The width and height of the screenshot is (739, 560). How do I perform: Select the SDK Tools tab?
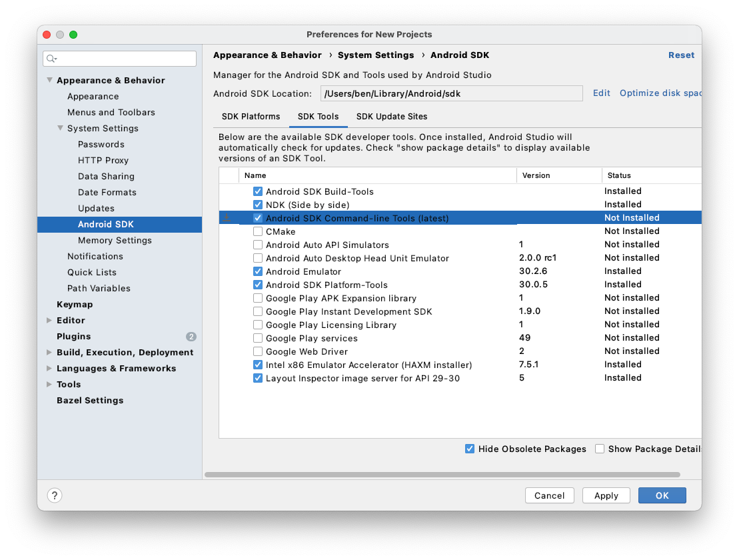pyautogui.click(x=318, y=117)
